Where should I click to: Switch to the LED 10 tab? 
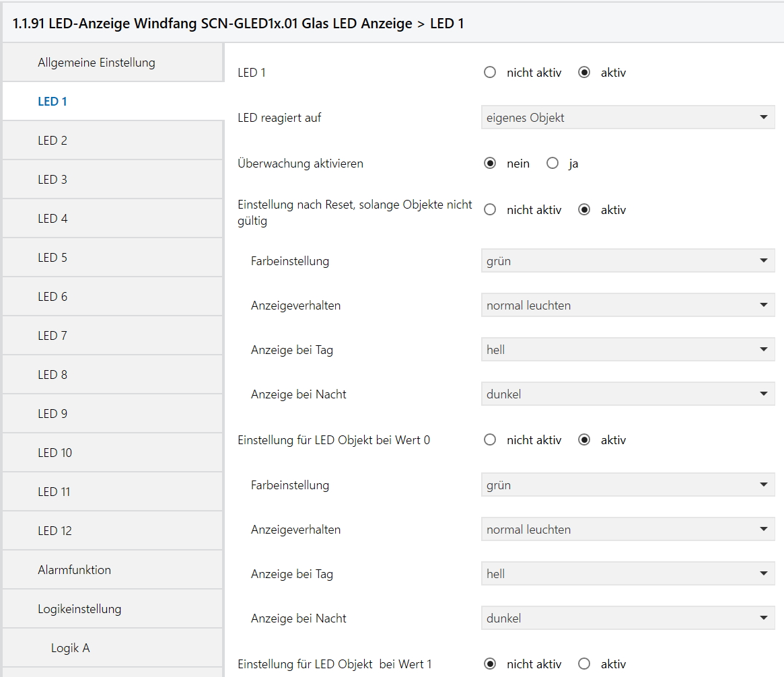click(112, 452)
